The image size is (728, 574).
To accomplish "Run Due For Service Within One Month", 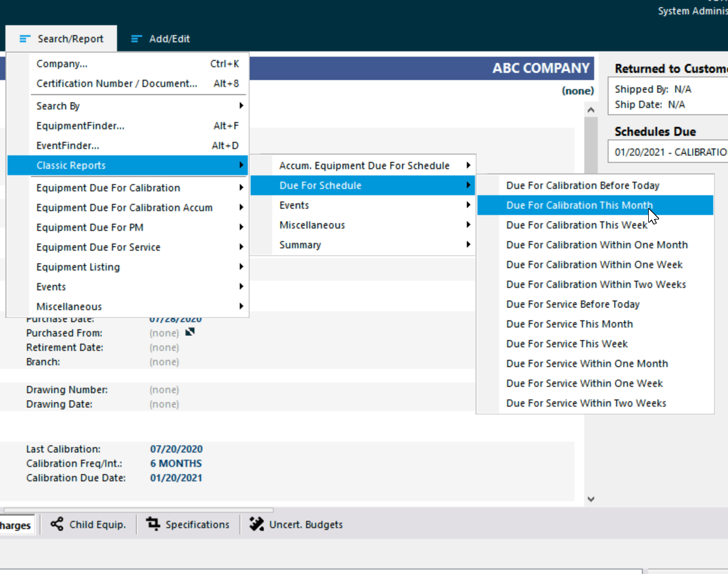I will click(x=595, y=363).
